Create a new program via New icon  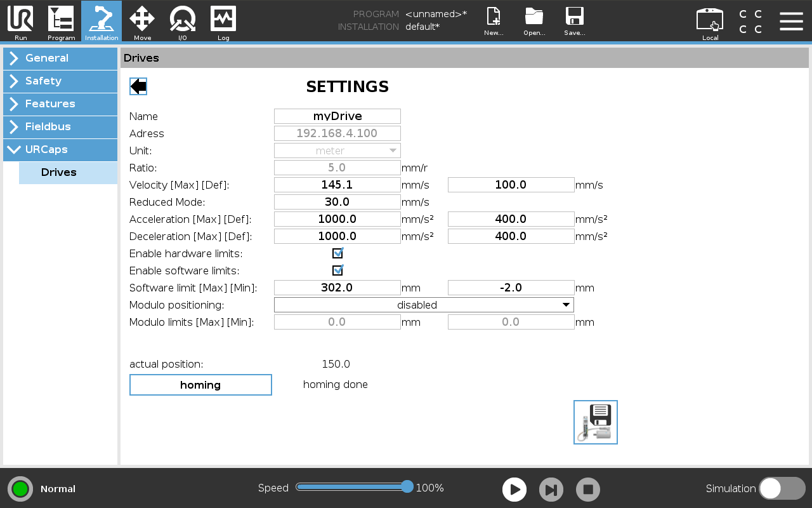(x=494, y=22)
